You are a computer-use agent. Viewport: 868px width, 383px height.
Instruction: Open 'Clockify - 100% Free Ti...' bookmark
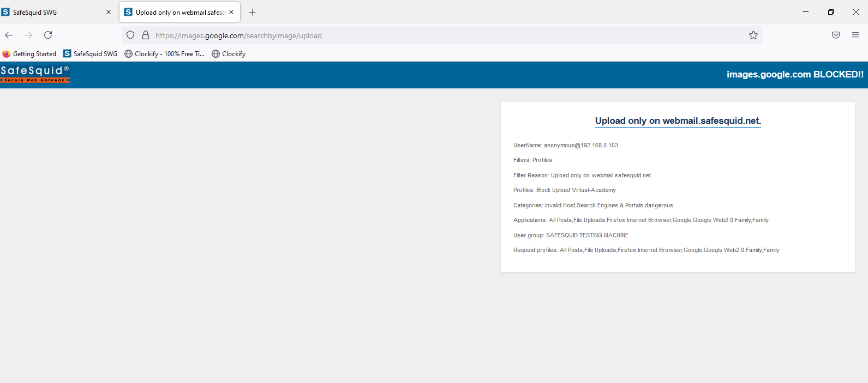click(x=164, y=54)
